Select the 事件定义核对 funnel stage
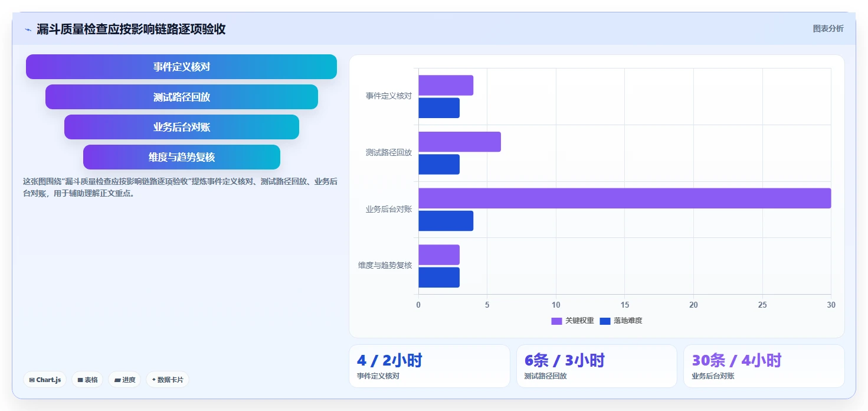 (181, 67)
